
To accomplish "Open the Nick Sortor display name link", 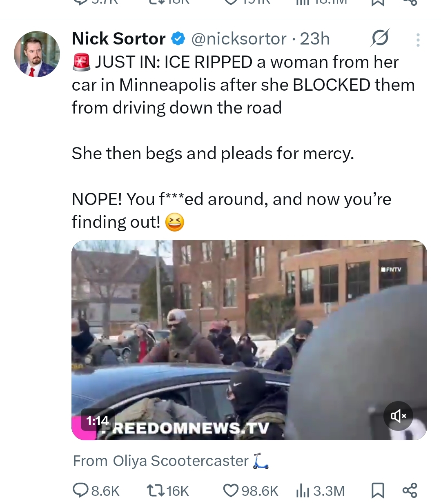I will [118, 39].
